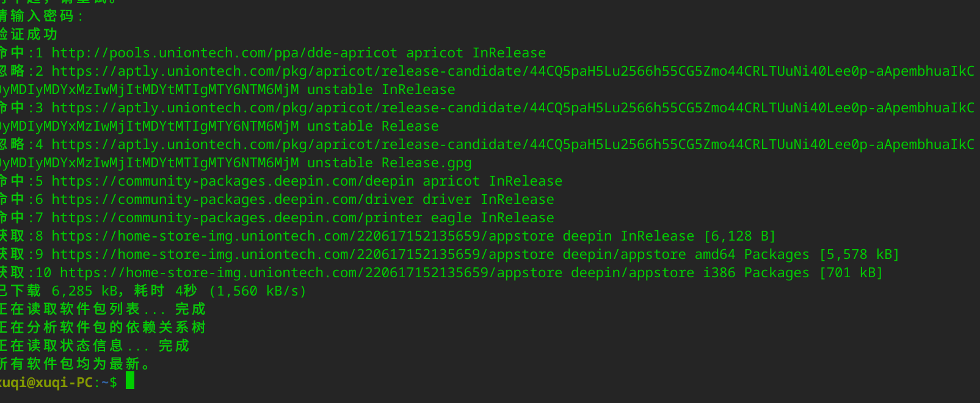Click the "所有软件包均为最新" message

[x=74, y=365]
